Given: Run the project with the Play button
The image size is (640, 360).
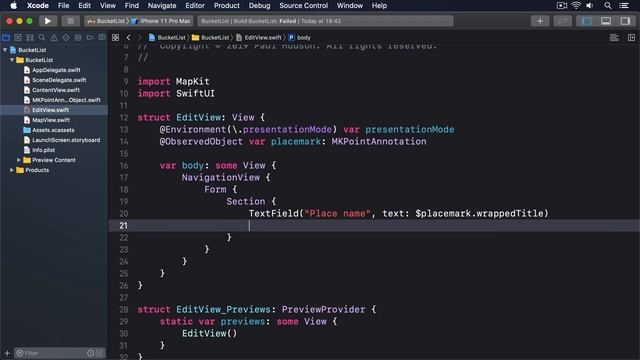Looking at the screenshot, I should 47,21.
